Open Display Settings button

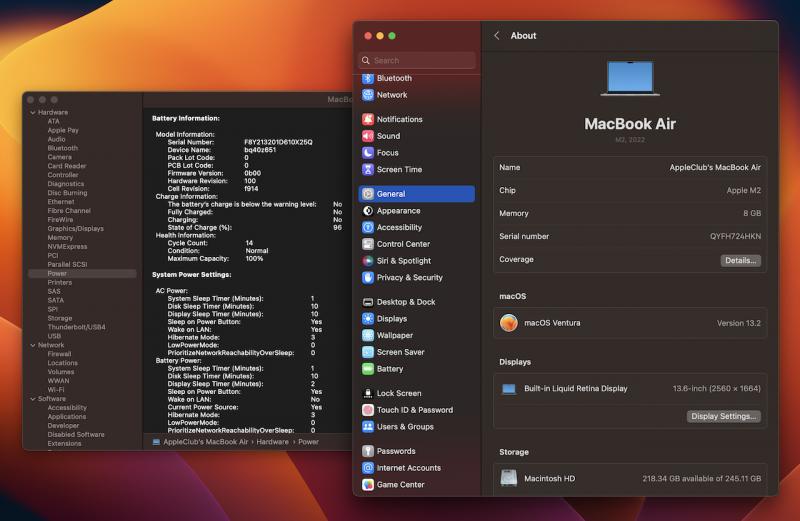723,416
